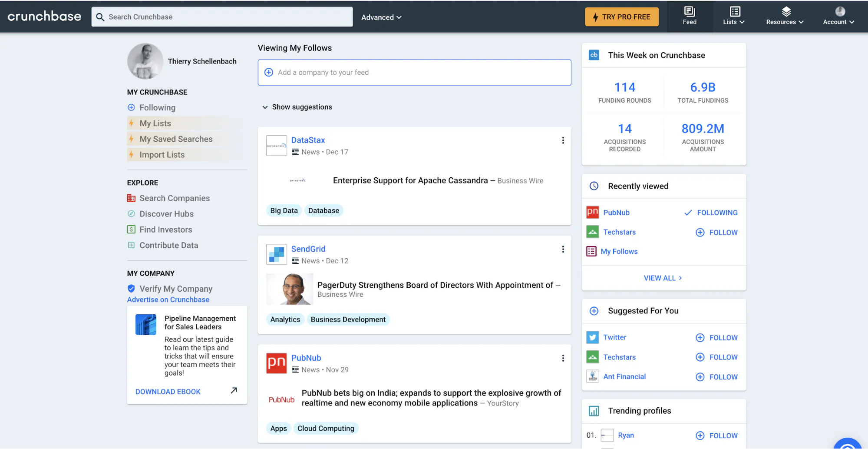Click the Search Companies building icon
This screenshot has height=449, width=868.
131,198
